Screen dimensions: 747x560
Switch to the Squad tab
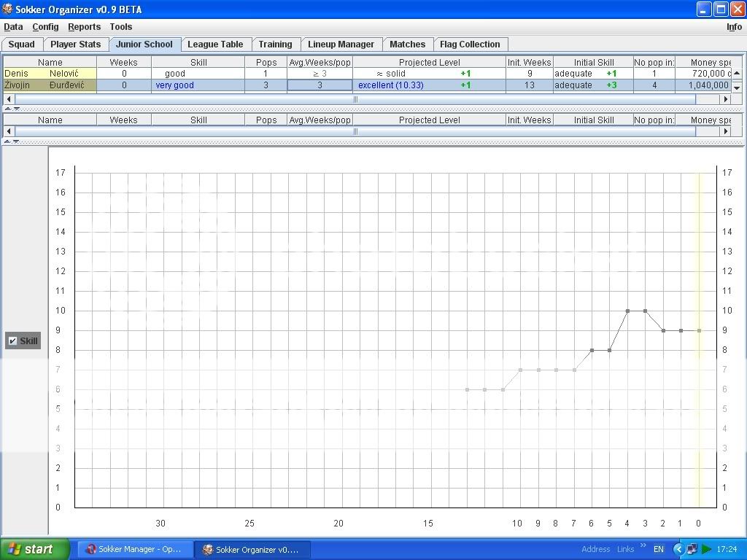coord(21,44)
